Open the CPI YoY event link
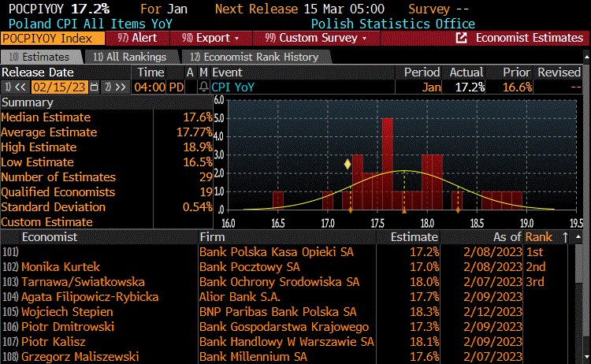The image size is (591, 364). [x=233, y=87]
